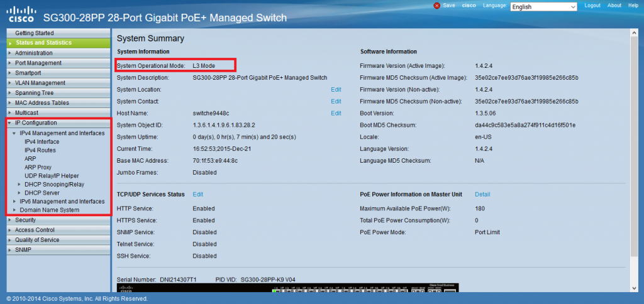Open IPv4 Interface page
The image size is (644, 304).
pos(42,141)
